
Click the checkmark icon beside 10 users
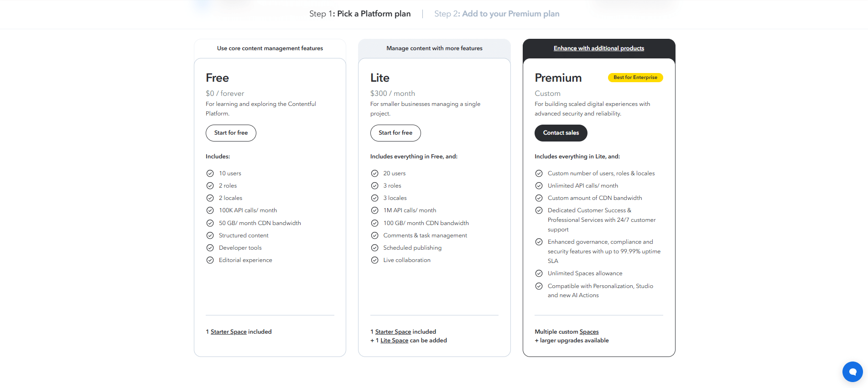click(210, 173)
